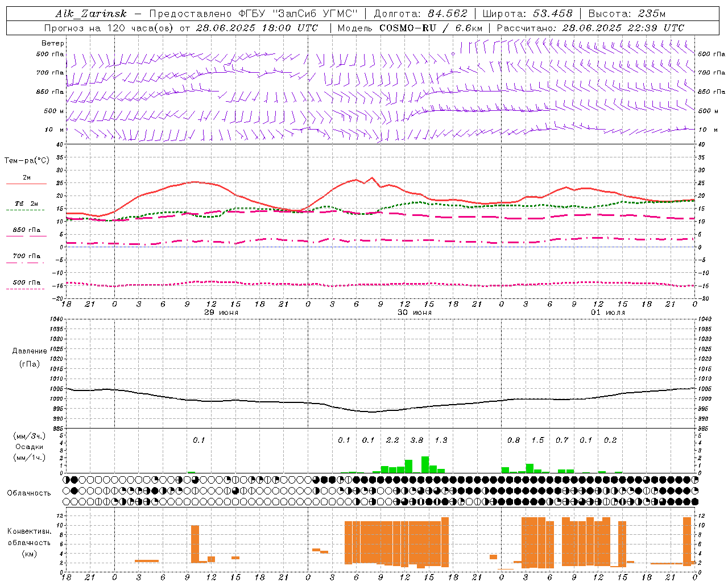Click the Тем-ра(°C) axis label

[x=27, y=160]
